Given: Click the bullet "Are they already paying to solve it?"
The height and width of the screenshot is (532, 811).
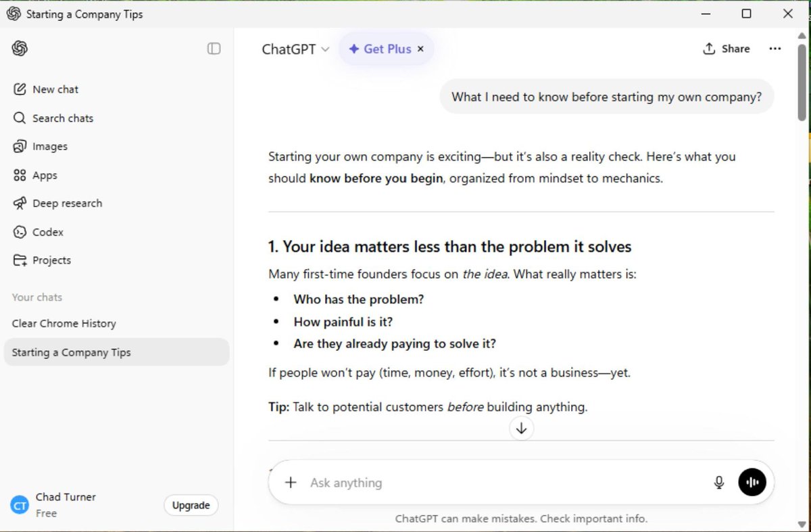Looking at the screenshot, I should [395, 343].
